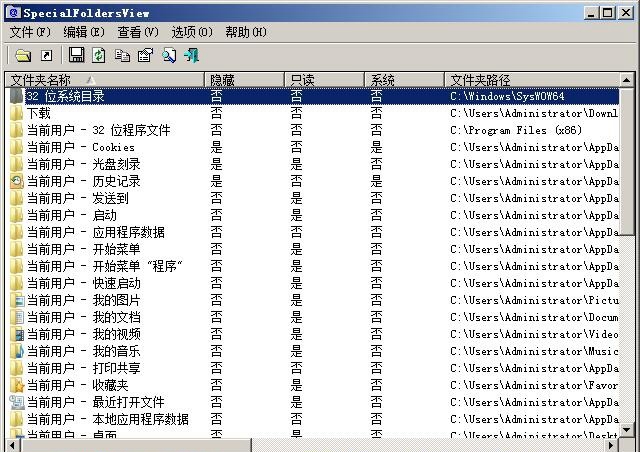Click the path C:\Windows\SysWOW64
Screen dimensions: 640x452
507,96
